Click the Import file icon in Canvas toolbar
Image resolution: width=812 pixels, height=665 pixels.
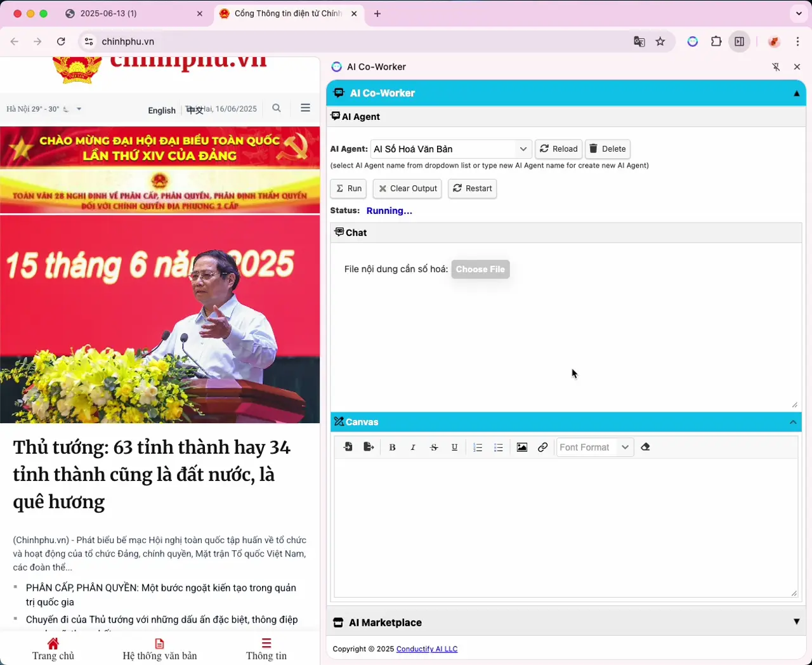pyautogui.click(x=348, y=447)
